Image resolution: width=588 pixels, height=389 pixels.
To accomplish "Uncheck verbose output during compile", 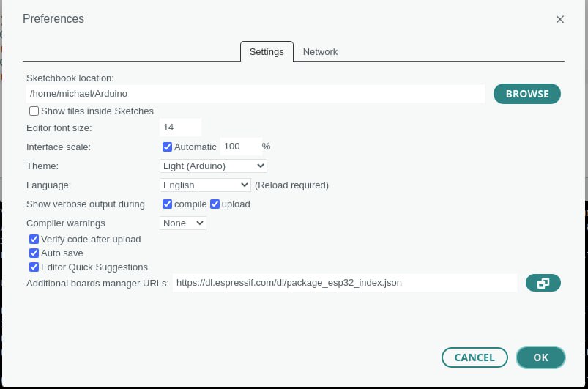I will point(167,204).
